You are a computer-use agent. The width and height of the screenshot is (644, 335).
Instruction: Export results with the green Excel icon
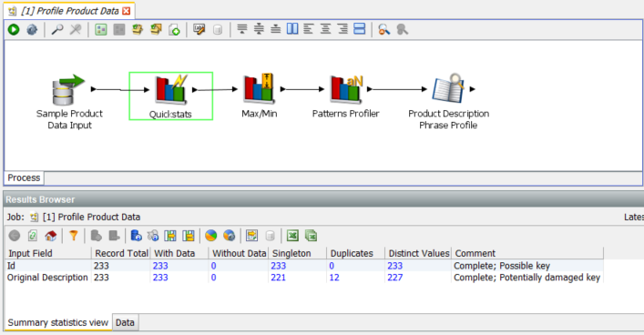(292, 236)
